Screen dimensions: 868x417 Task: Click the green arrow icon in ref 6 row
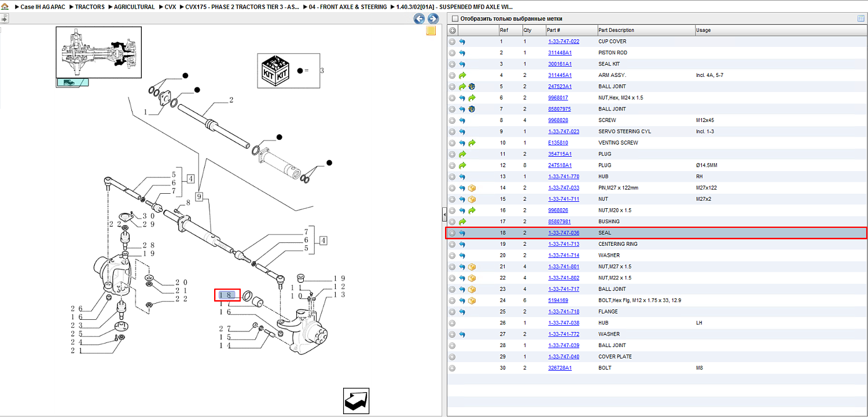click(x=472, y=98)
